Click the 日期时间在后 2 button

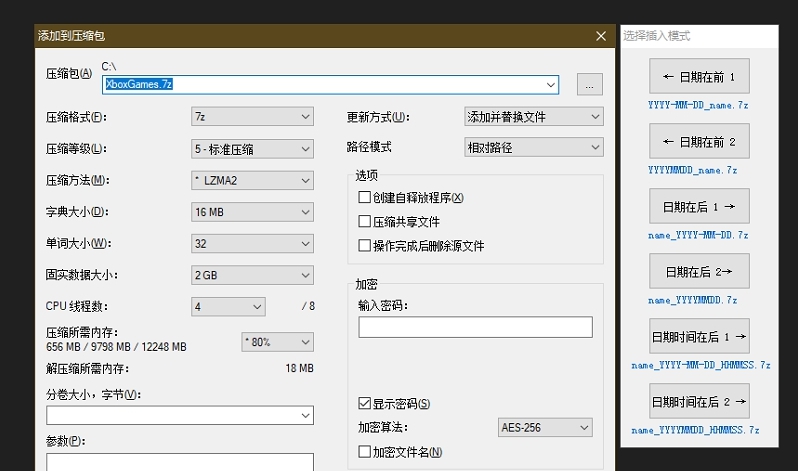[x=699, y=401]
